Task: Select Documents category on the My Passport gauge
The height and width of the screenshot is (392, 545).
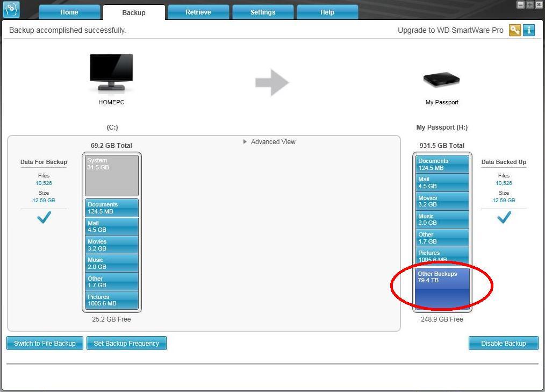Action: [x=442, y=164]
